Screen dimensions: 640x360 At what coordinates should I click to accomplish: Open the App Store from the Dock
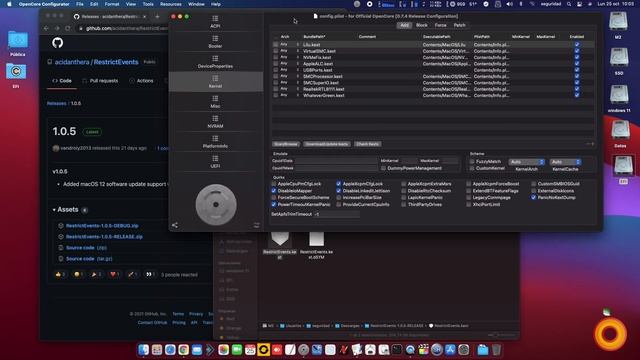(450, 350)
